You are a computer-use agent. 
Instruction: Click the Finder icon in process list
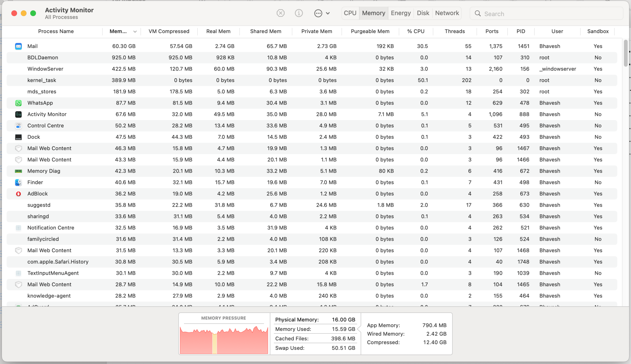click(x=19, y=182)
